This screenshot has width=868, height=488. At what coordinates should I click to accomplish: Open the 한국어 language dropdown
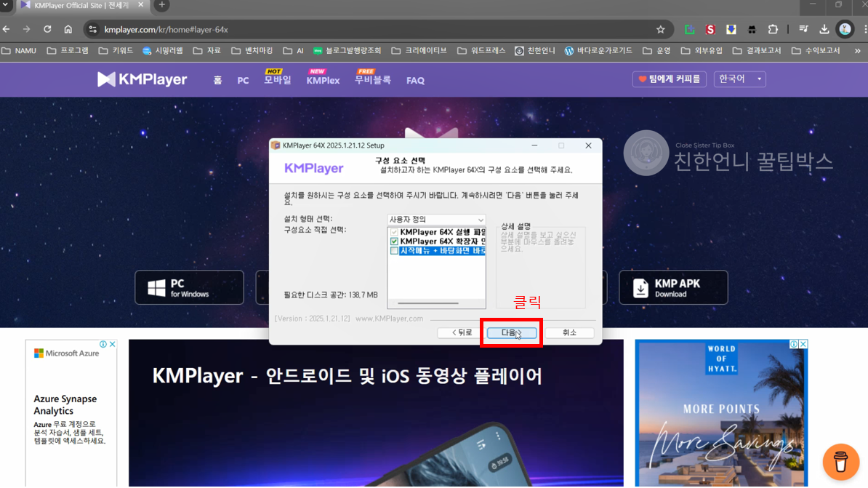coord(739,79)
